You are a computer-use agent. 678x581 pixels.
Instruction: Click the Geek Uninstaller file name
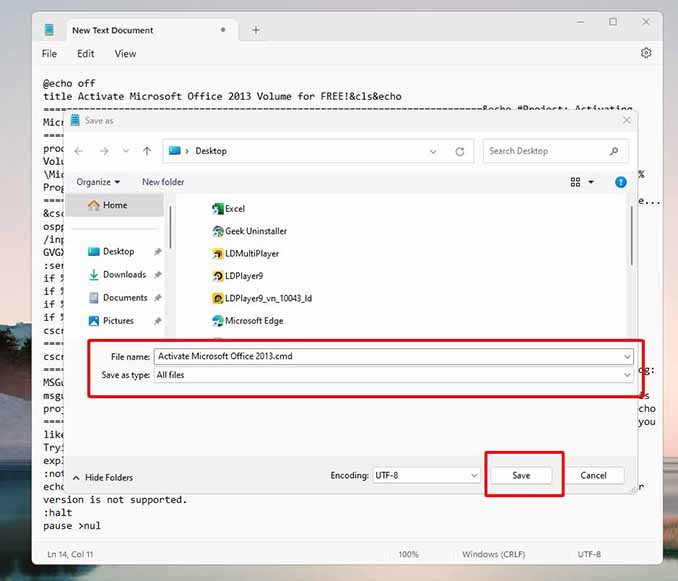(x=256, y=231)
